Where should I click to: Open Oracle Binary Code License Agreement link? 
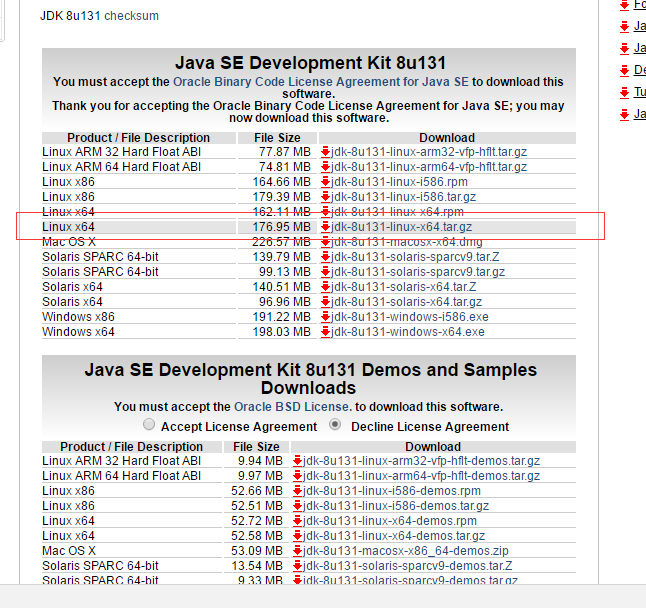321,82
